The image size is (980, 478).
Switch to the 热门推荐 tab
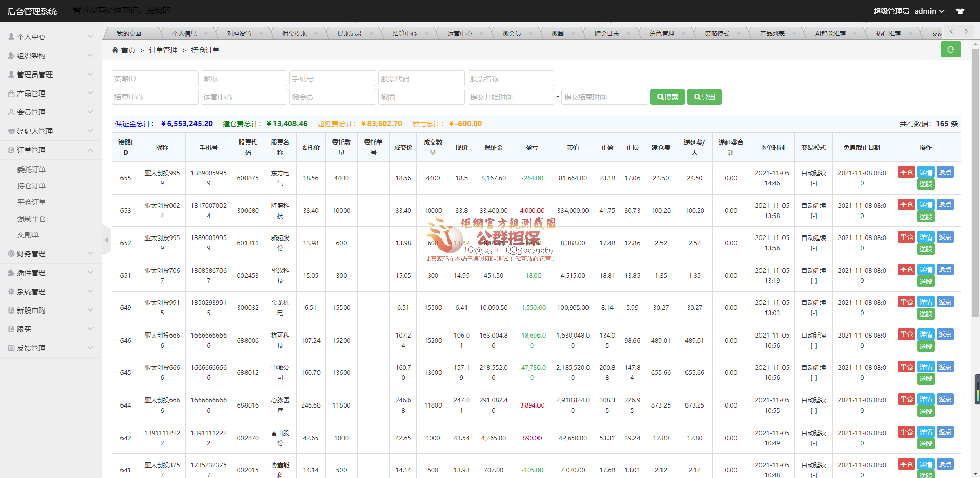coord(889,33)
